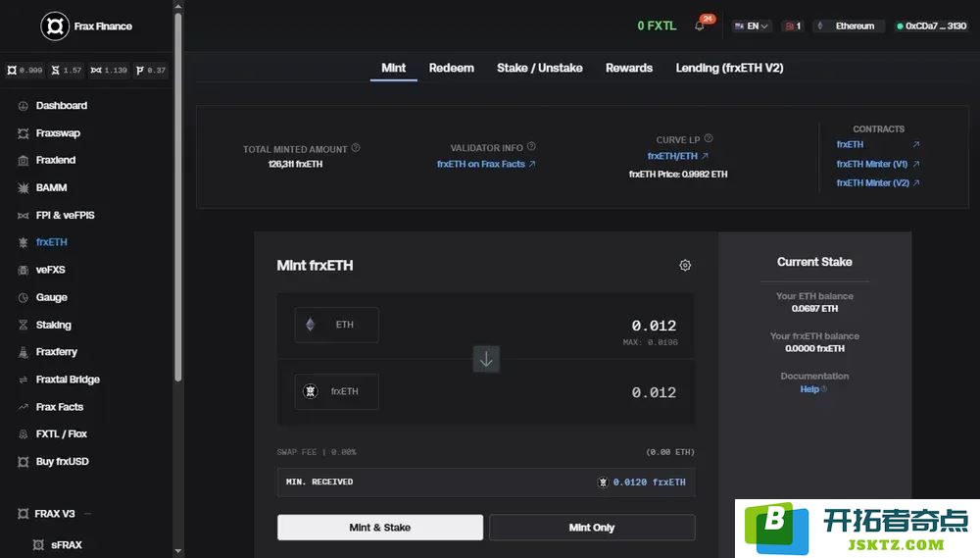The image size is (980, 558).
Task: Click the Validator Info help icon
Action: tap(531, 146)
